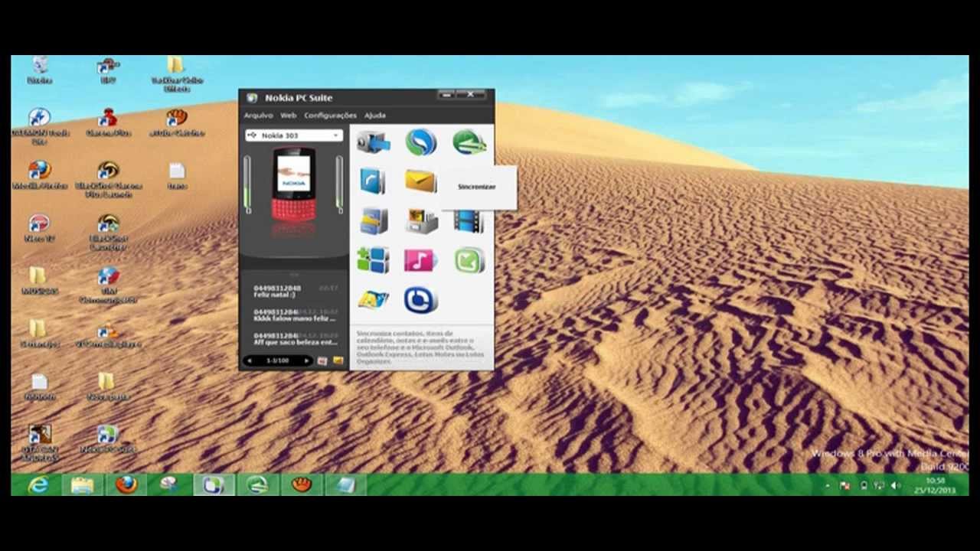This screenshot has height=551, width=980.
Task: Open the Web menu
Action: 288,116
